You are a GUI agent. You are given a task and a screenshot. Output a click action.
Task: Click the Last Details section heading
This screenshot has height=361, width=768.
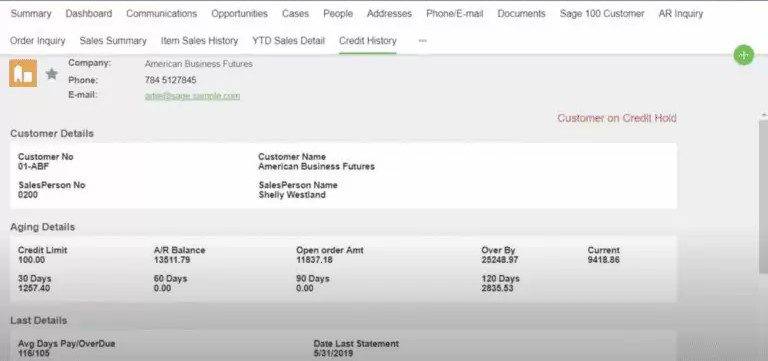pyautogui.click(x=39, y=321)
